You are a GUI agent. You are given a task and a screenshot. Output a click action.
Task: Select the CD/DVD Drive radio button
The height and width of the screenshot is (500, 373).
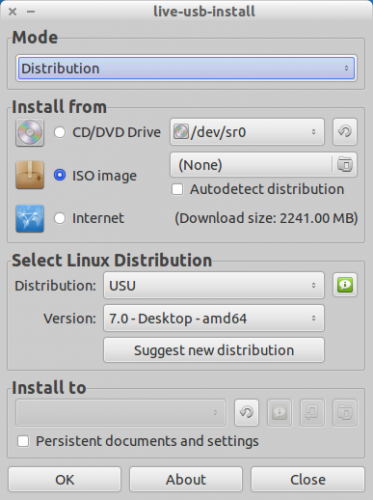tap(60, 132)
